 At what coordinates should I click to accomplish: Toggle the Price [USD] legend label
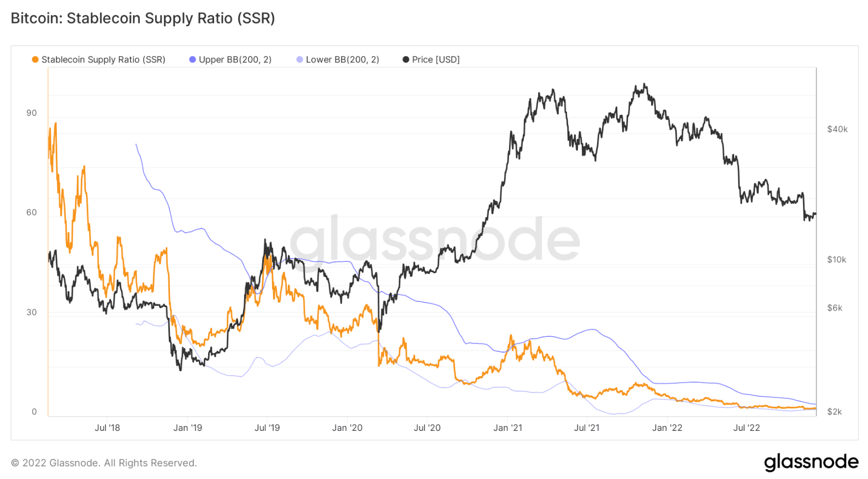(x=436, y=60)
